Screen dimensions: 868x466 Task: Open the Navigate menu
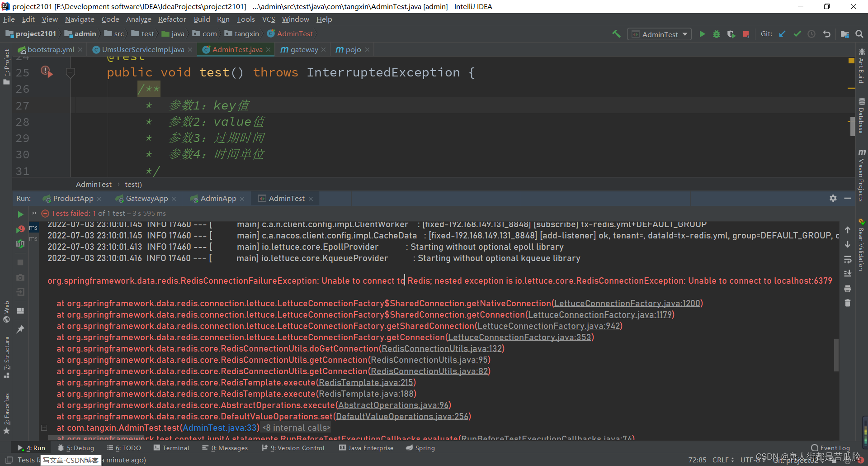point(80,19)
